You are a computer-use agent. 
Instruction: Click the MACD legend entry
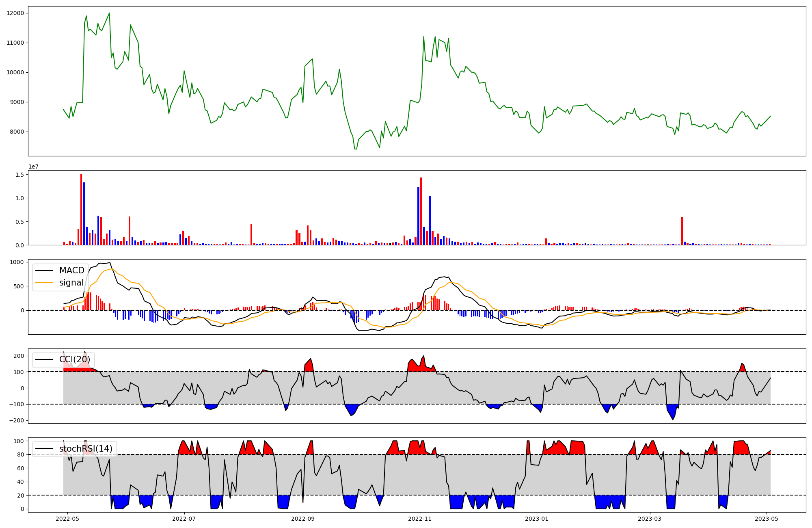(x=71, y=270)
